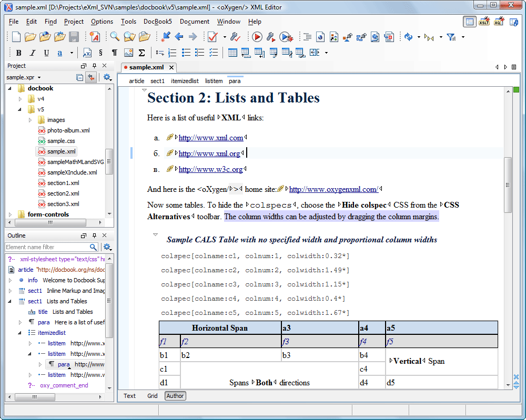Screen dimensions: 526x420
Task: Open validation options dropdown arrow
Action: click(x=225, y=37)
